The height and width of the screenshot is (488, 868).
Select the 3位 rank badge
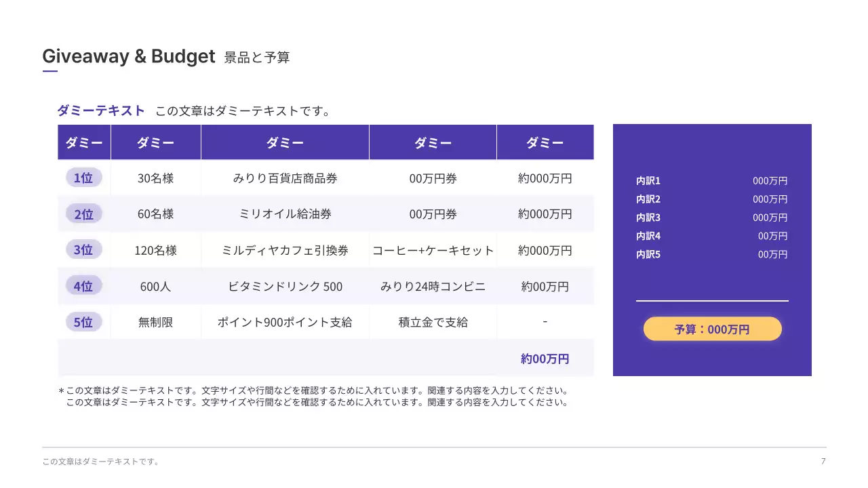(x=83, y=250)
